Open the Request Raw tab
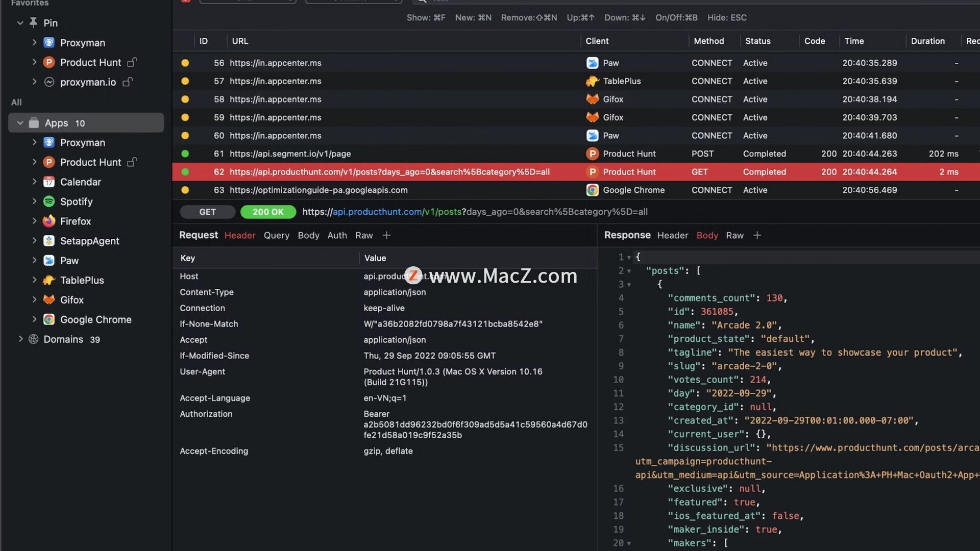 364,235
